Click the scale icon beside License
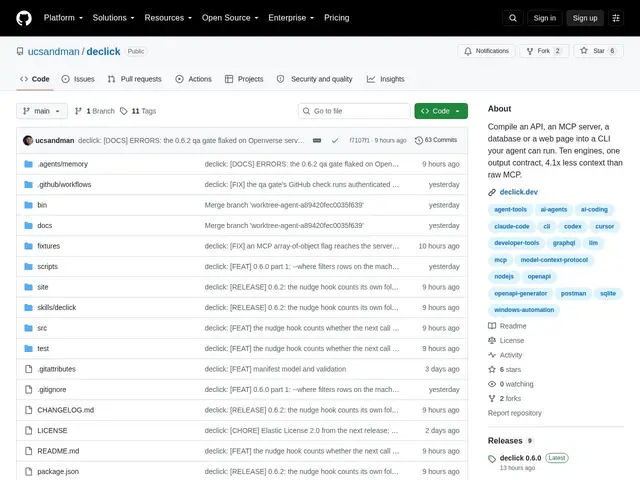The image size is (640, 480). [492, 340]
